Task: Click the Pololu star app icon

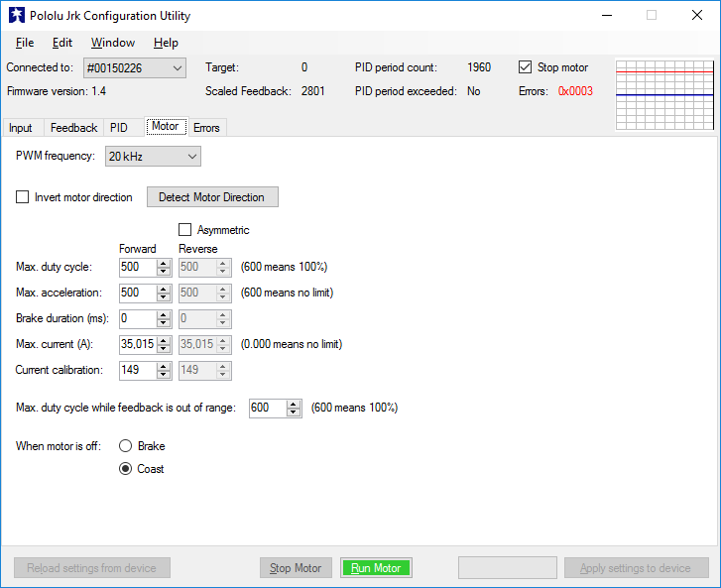Action: 17,15
